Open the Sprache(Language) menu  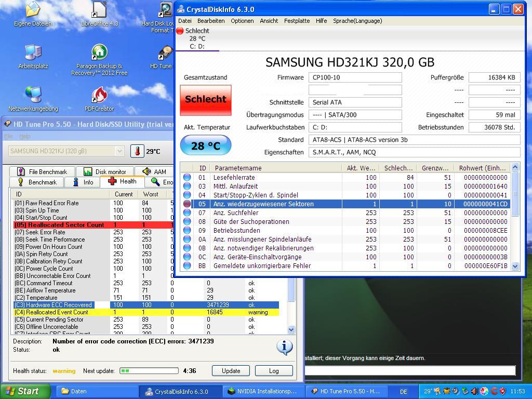(357, 21)
